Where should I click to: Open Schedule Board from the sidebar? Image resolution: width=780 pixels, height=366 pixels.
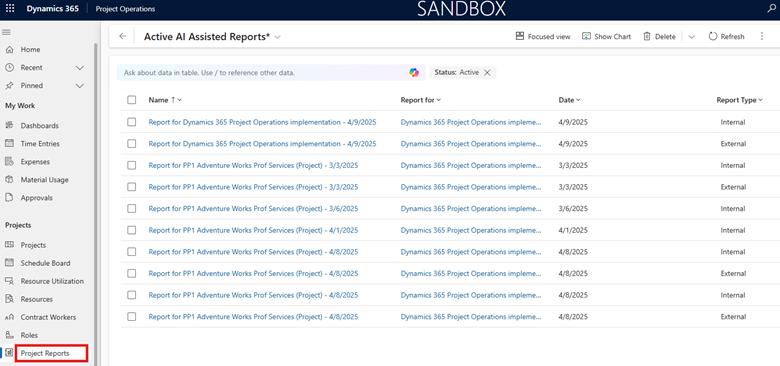pos(45,263)
